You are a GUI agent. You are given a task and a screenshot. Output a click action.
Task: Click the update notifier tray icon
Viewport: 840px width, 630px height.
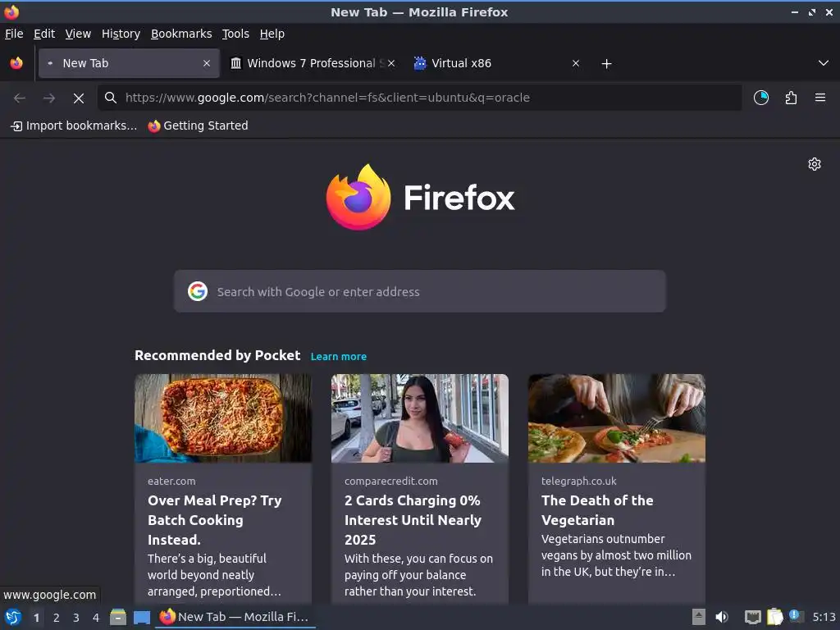coord(796,616)
